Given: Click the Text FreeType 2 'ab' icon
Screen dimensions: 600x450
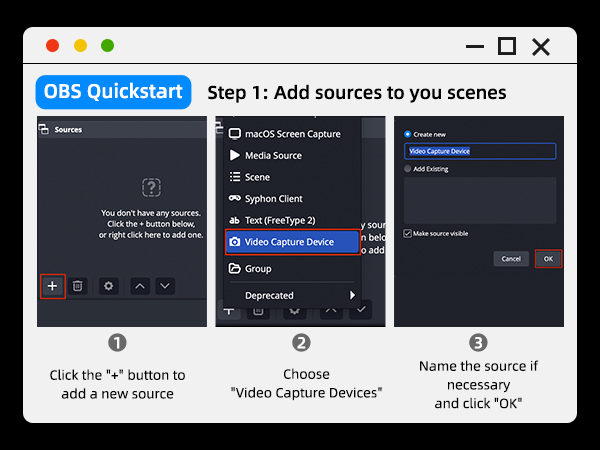Looking at the screenshot, I should click(x=234, y=220).
